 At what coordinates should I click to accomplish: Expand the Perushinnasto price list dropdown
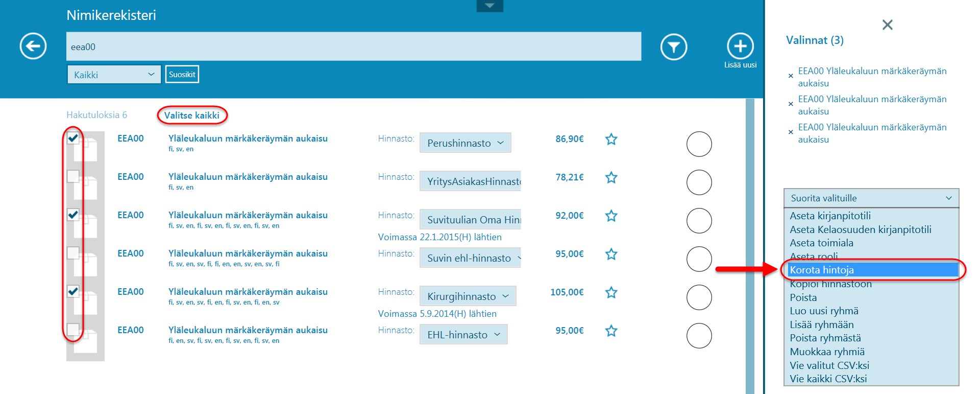(465, 143)
